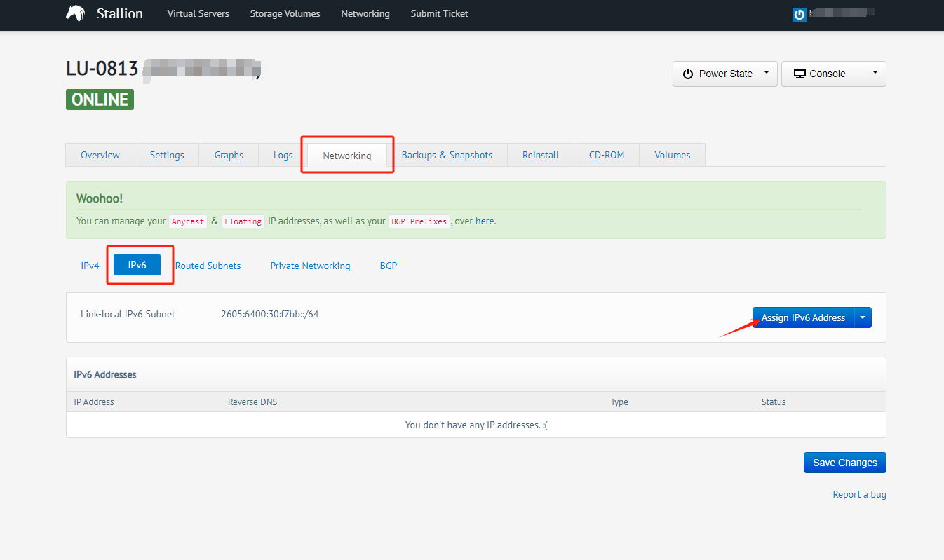
Task: Switch to the Settings tab
Action: pos(167,155)
